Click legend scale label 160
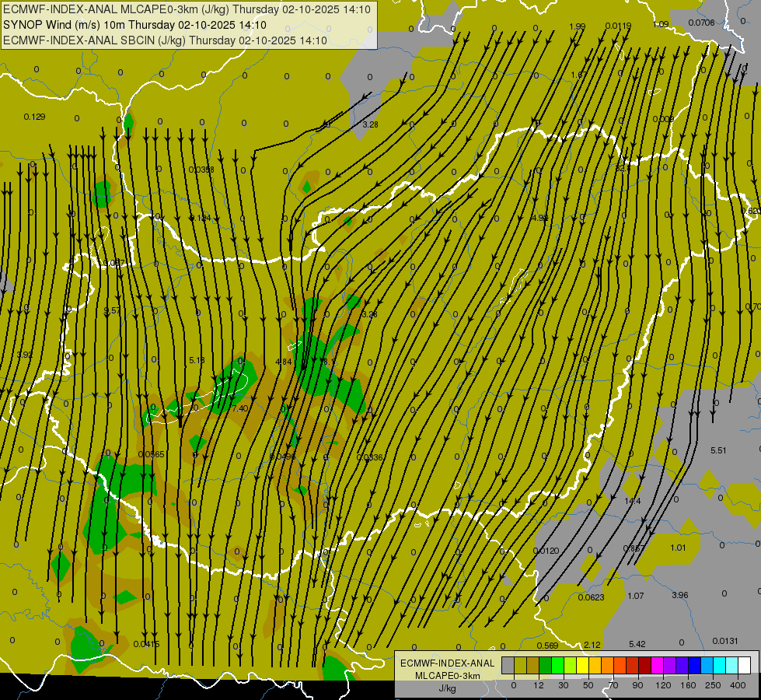 point(688,685)
